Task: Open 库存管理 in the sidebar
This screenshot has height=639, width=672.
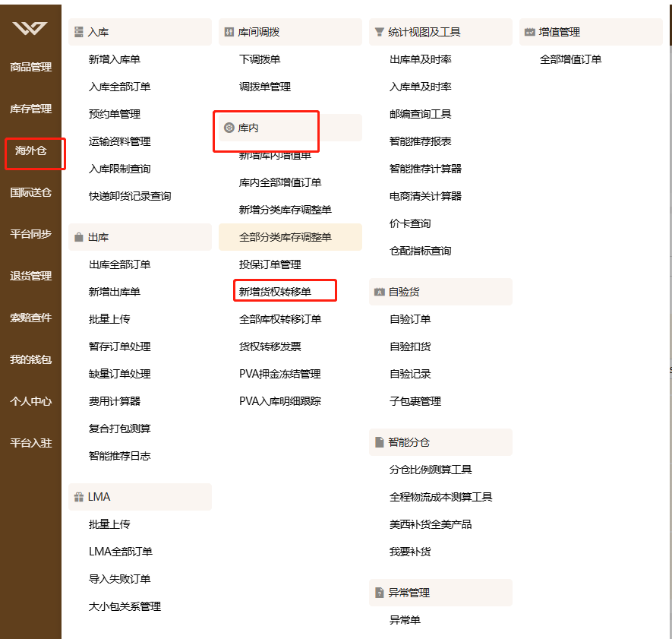Action: click(31, 109)
